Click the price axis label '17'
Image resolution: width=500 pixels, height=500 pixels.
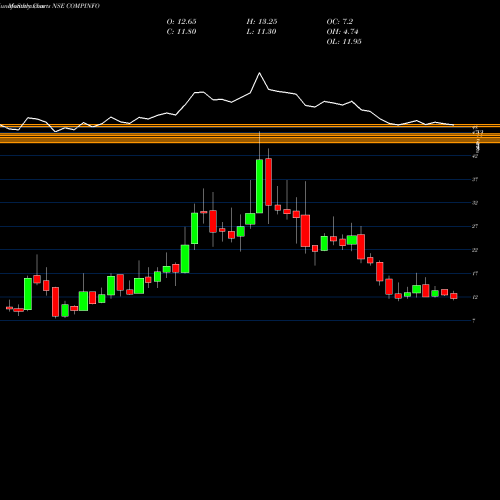475,274
